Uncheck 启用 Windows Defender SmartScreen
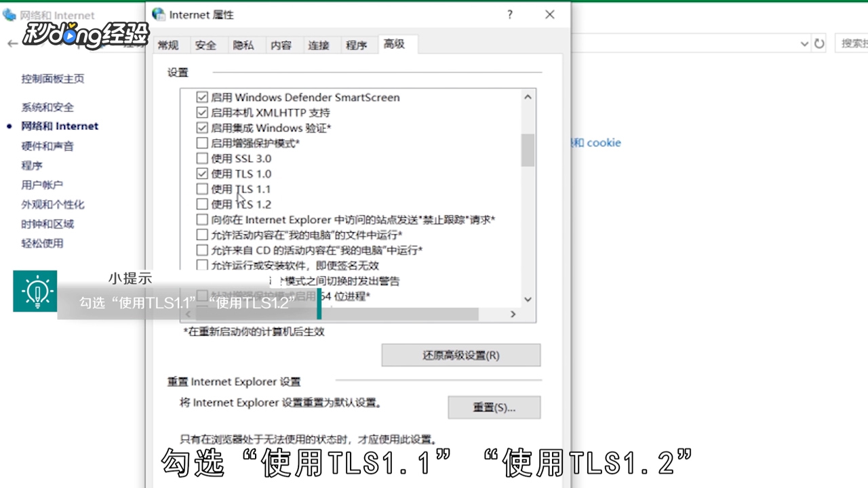Viewport: 868px width, 488px height. pos(202,97)
